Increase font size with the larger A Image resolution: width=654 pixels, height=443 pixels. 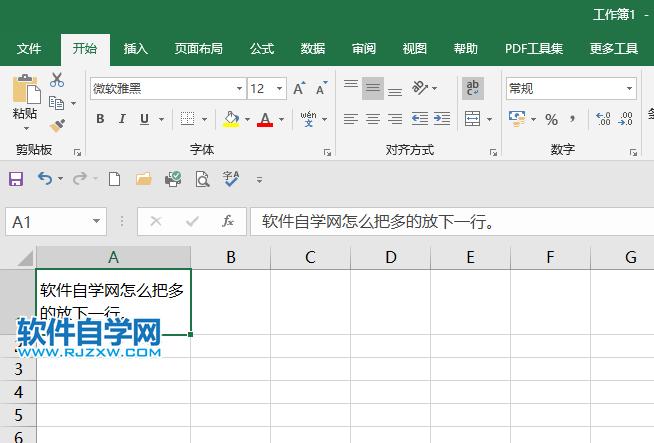299,88
